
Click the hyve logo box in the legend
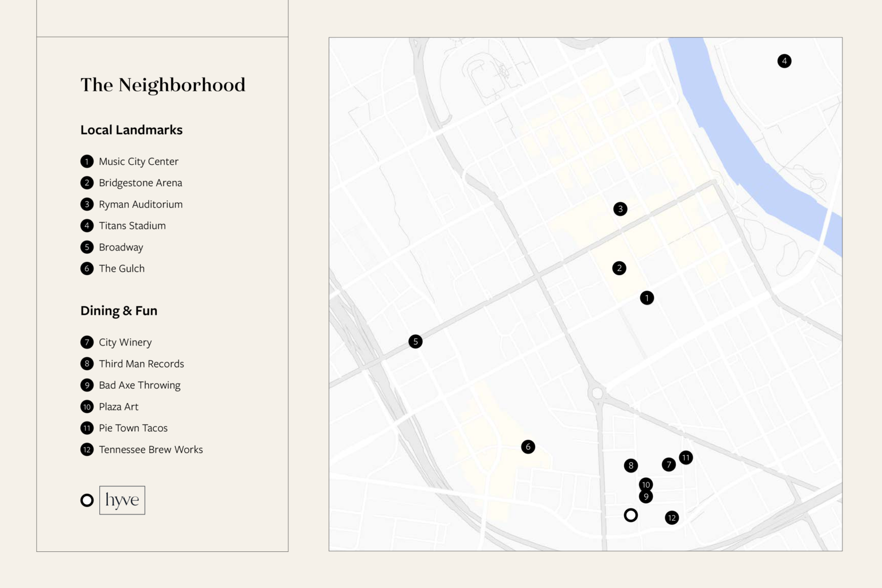[x=122, y=500]
